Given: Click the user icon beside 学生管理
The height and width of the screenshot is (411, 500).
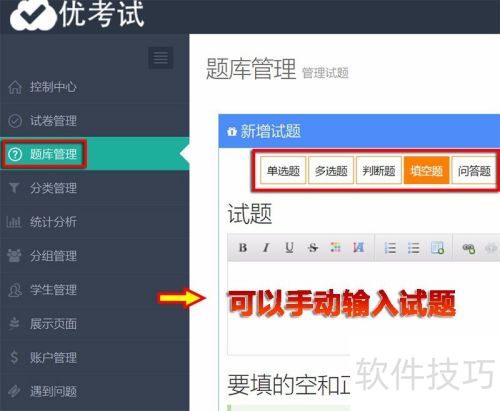Looking at the screenshot, I should click(x=15, y=290).
